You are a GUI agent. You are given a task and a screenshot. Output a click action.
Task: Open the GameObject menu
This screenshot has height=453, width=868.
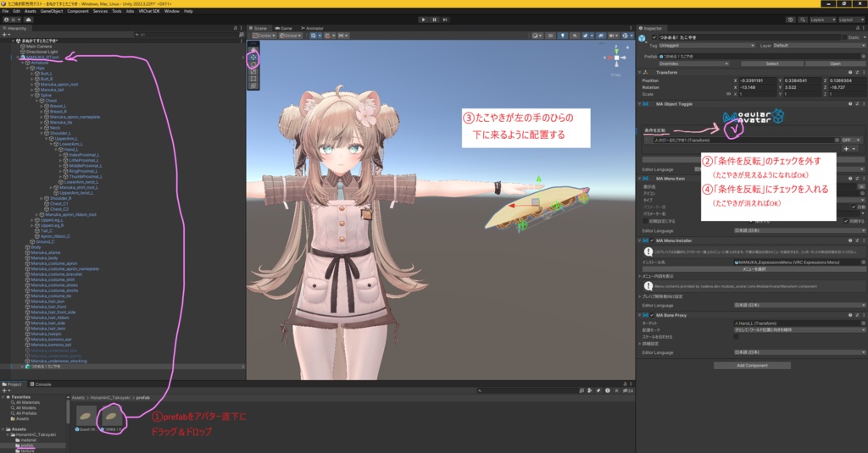[x=52, y=11]
